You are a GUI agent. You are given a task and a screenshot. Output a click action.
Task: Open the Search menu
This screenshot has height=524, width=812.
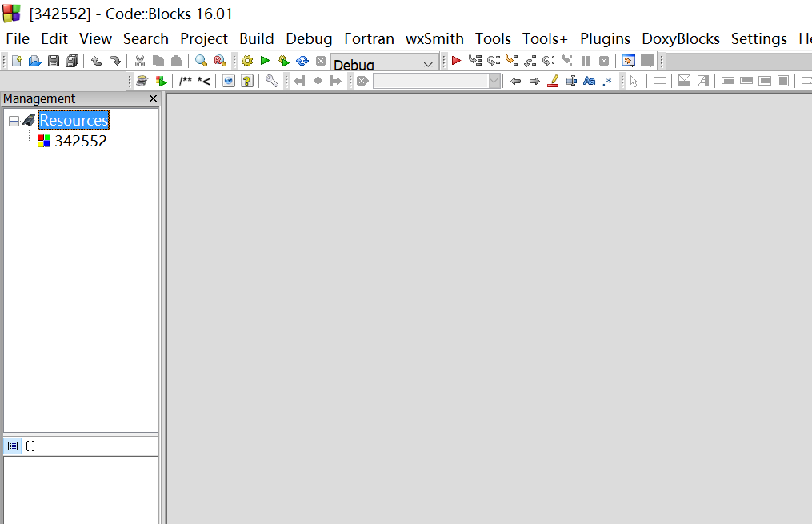coord(146,39)
